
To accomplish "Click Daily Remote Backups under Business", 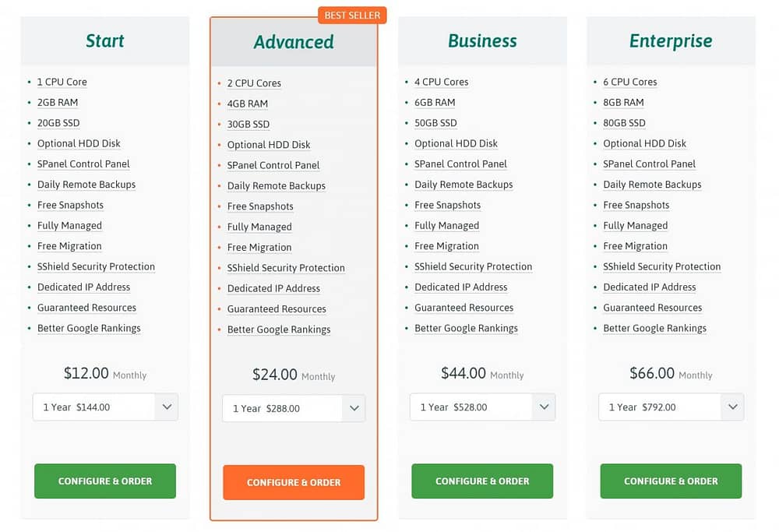I will click(464, 185).
